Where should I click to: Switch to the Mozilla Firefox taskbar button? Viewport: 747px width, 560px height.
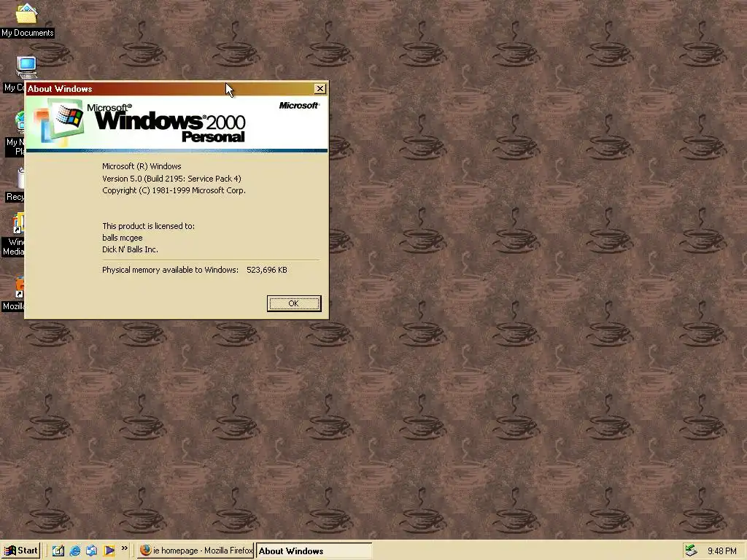(196, 551)
